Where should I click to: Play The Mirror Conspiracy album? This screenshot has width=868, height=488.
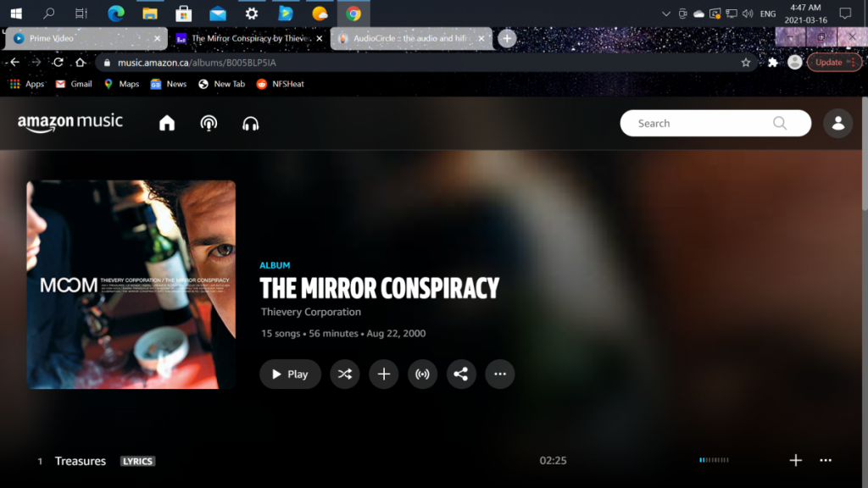tap(290, 374)
